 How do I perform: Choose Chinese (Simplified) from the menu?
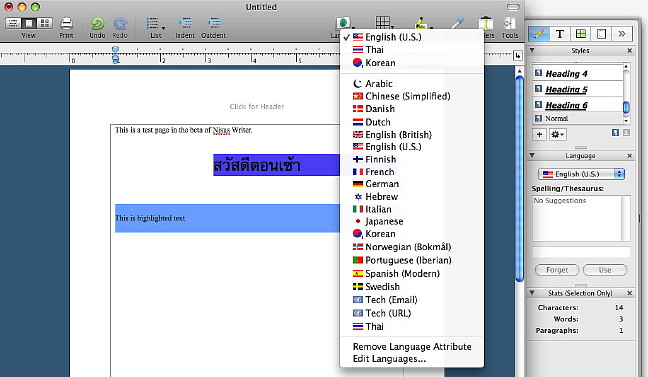click(x=412, y=96)
